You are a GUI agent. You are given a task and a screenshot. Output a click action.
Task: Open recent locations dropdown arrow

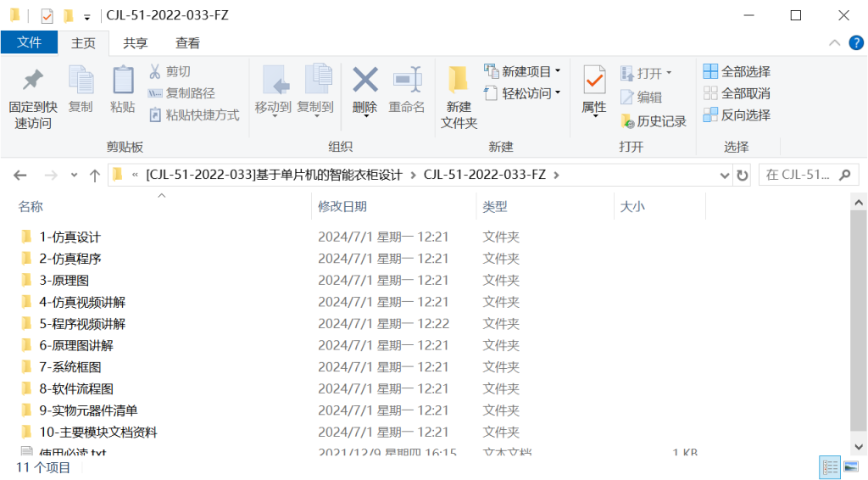75,176
